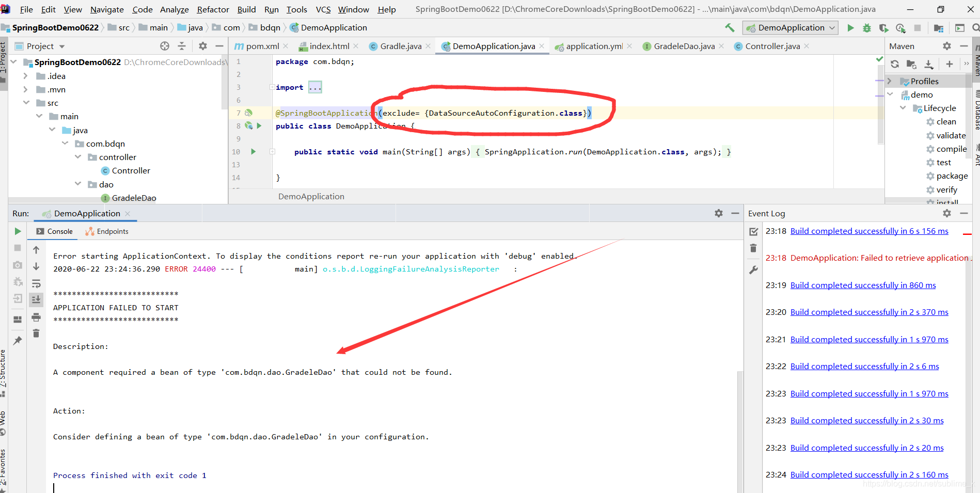Pin the DemoApplication run tab
Image resolution: width=980 pixels, height=493 pixels.
(17, 340)
